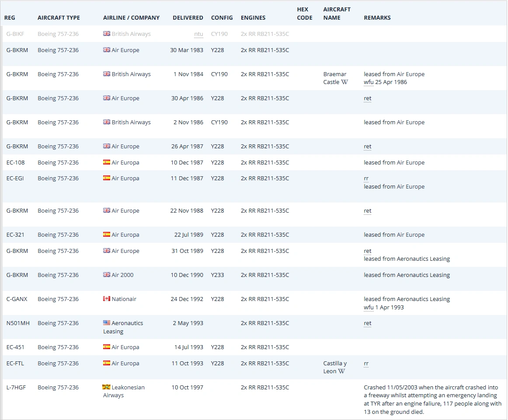Click flag in 22 Nov 1988 Air Europe row

tap(107, 210)
